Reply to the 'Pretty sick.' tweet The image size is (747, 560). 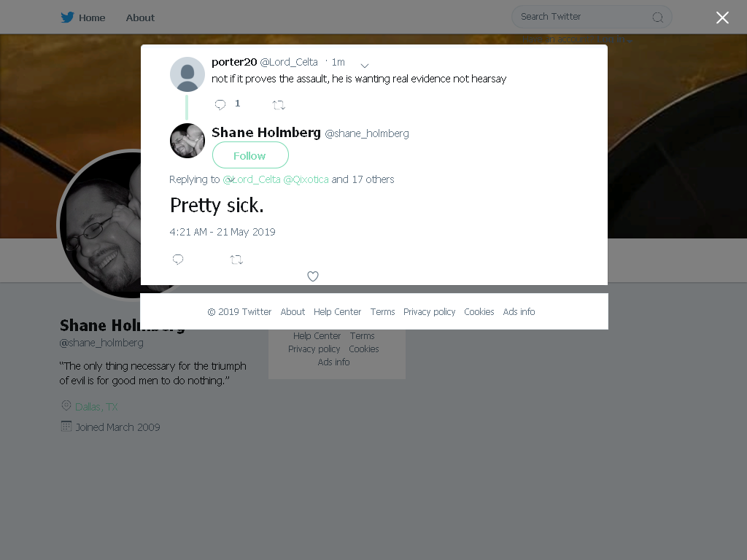click(178, 259)
